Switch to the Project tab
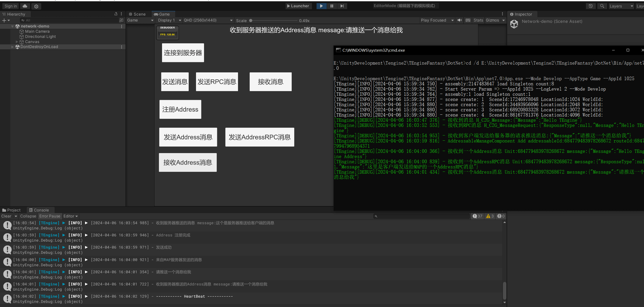 [x=12, y=210]
